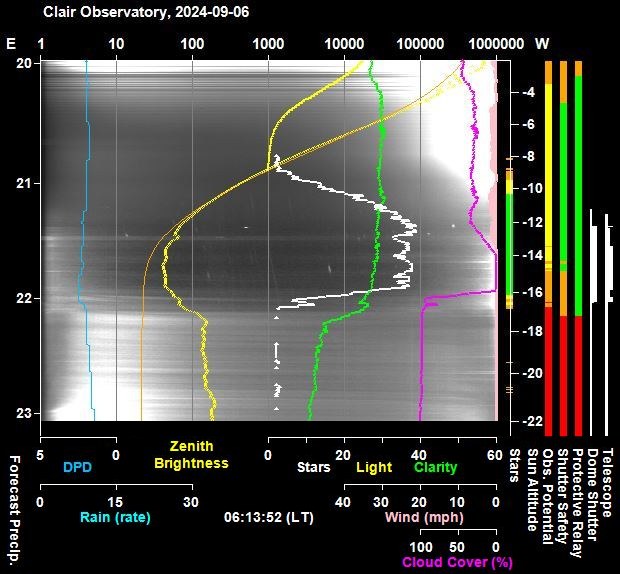The image size is (620, 574).
Task: Click the green segment of Shutter Safety bar
Action: click(563, 181)
